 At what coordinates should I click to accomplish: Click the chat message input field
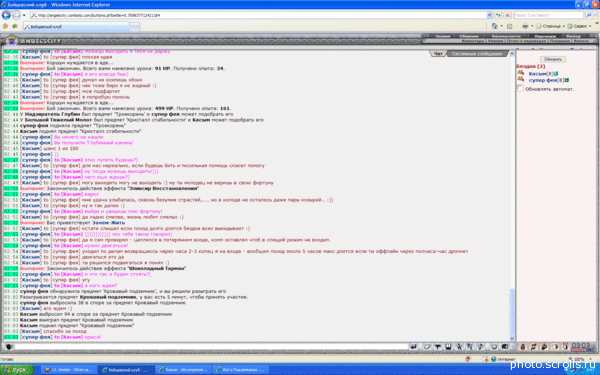(x=211, y=347)
